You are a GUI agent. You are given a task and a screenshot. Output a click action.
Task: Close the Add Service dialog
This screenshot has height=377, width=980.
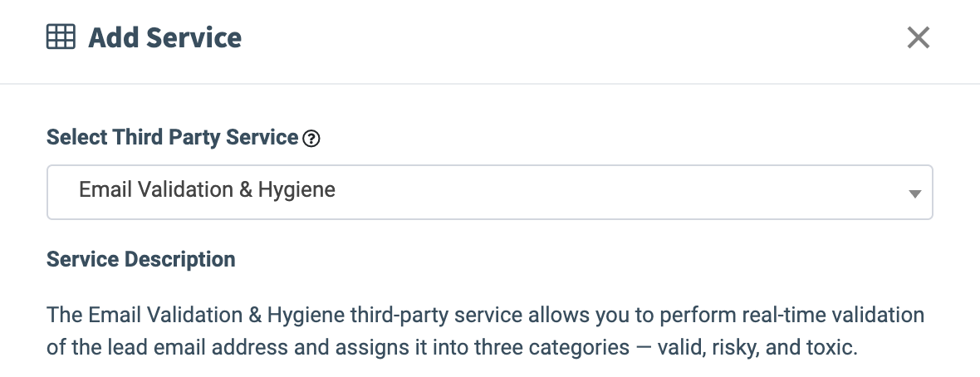(x=918, y=37)
